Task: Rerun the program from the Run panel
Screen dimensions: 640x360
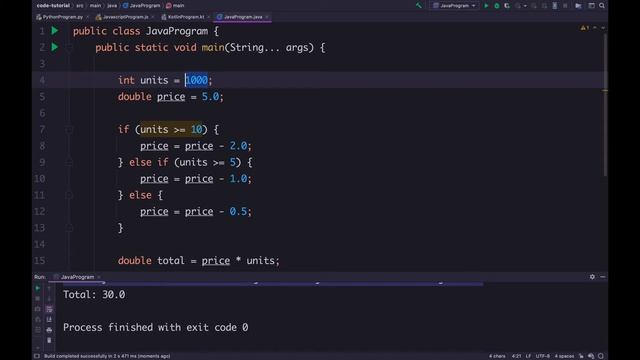Action: 38,288
